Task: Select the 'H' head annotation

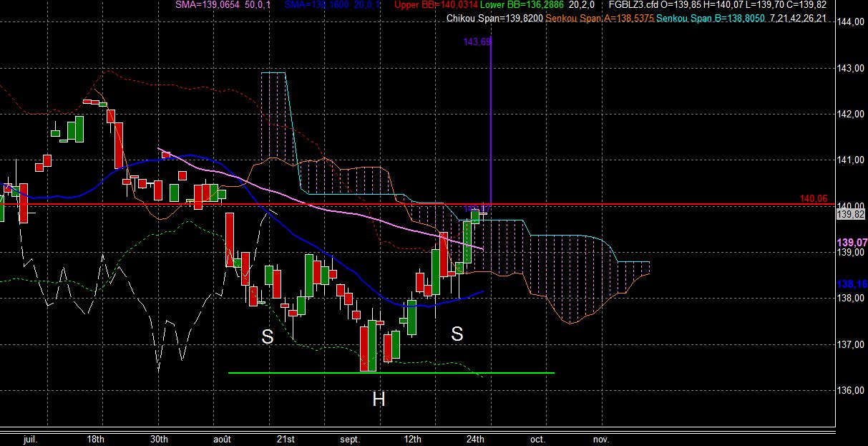Action: (x=379, y=399)
